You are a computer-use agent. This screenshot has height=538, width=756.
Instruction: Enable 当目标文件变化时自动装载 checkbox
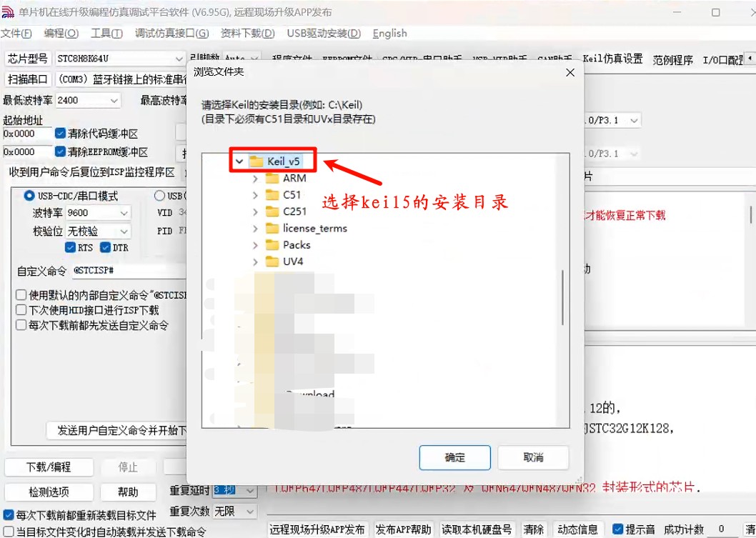(x=8, y=532)
